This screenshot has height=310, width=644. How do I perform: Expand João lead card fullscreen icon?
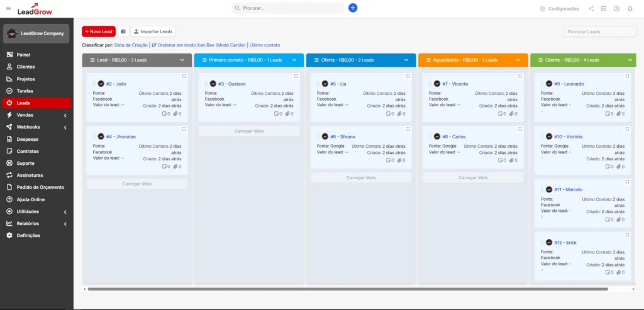184,76
